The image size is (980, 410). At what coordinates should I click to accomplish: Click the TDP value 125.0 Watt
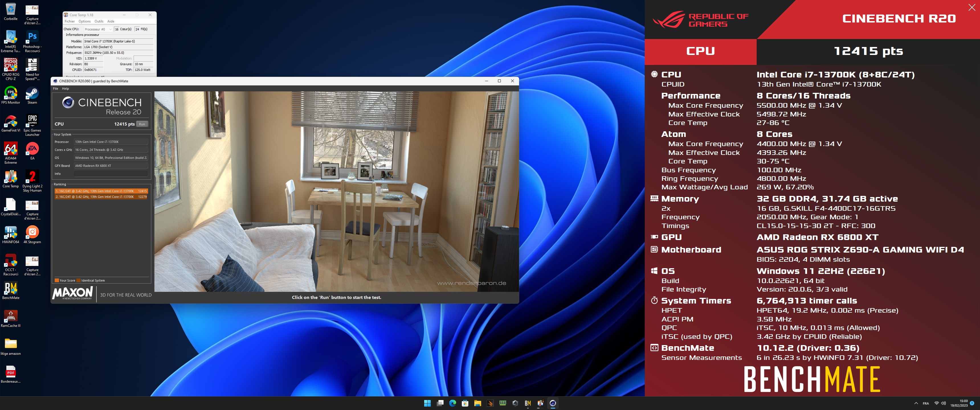[x=143, y=69]
